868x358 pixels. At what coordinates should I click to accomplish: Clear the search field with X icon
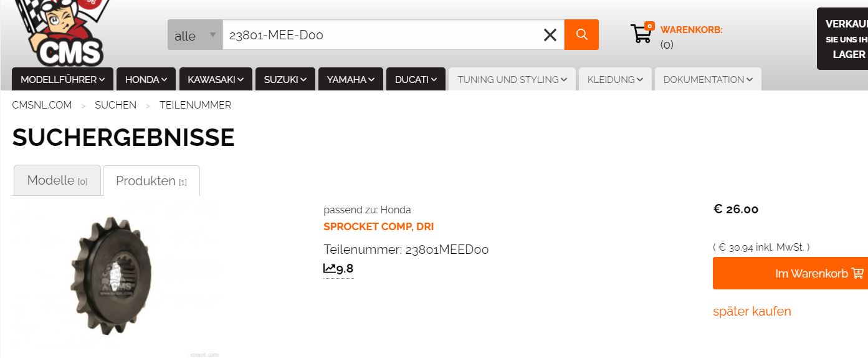point(550,35)
